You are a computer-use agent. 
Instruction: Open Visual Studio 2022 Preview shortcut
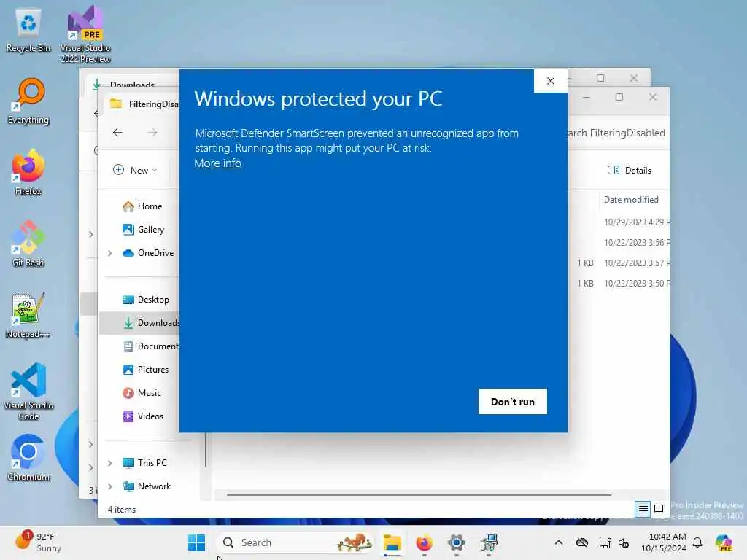[85, 35]
